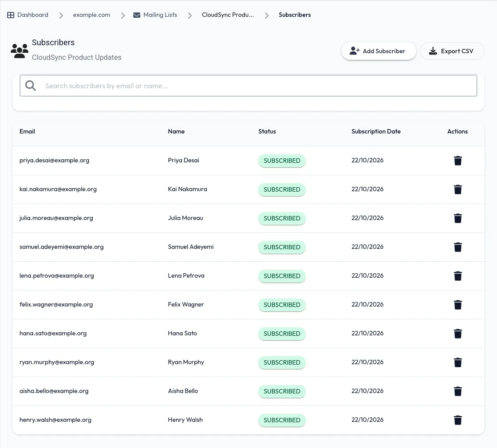Screen dimensions: 497x448
Task: Click the name Felix Wagner
Action: tap(186, 304)
